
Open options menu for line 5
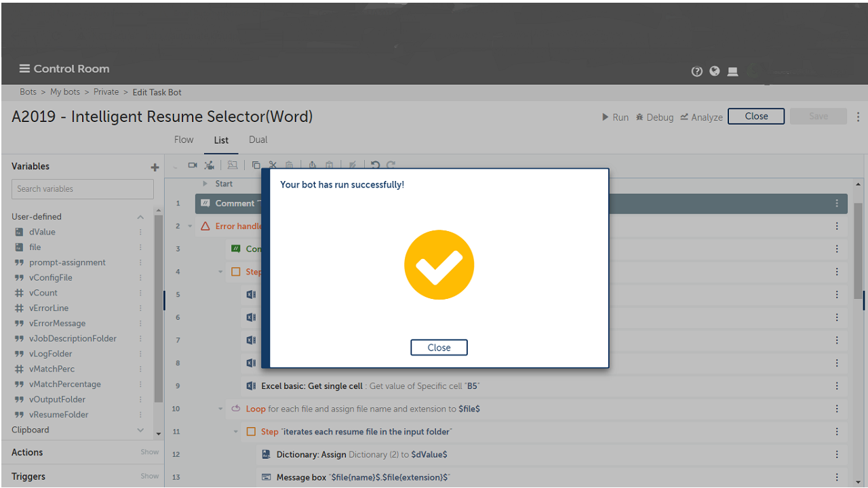[837, 295]
